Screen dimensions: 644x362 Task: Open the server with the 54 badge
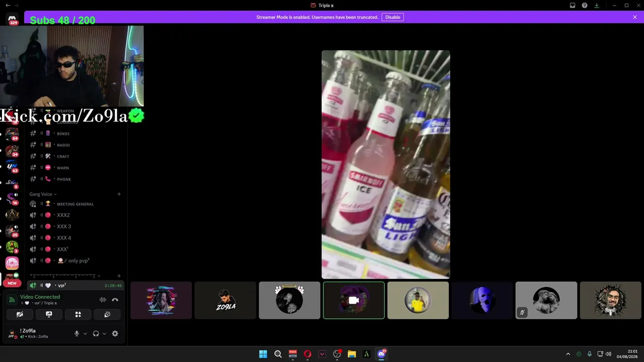click(12, 134)
